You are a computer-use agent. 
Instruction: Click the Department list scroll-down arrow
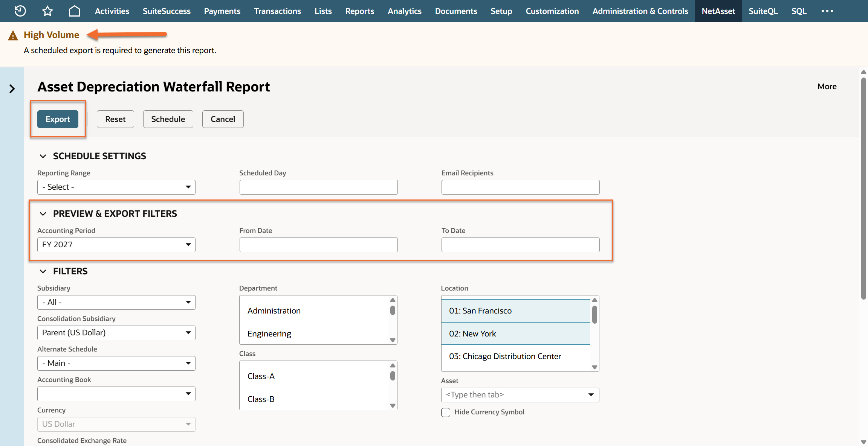pos(393,340)
